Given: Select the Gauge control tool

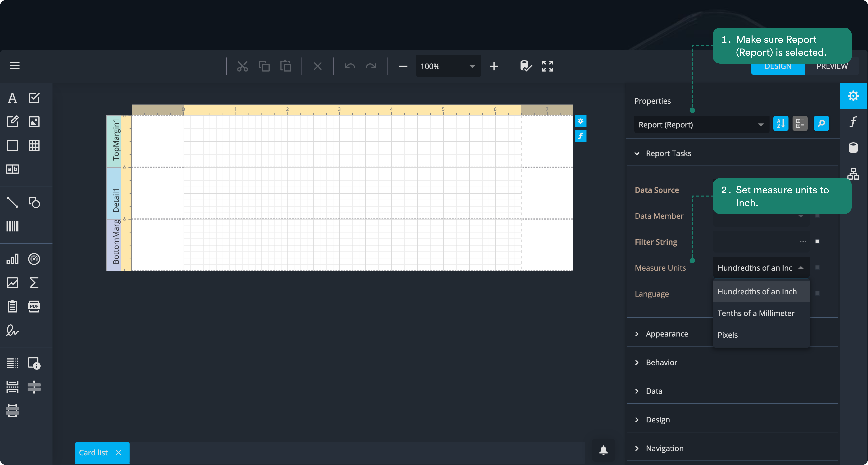Looking at the screenshot, I should (34, 259).
